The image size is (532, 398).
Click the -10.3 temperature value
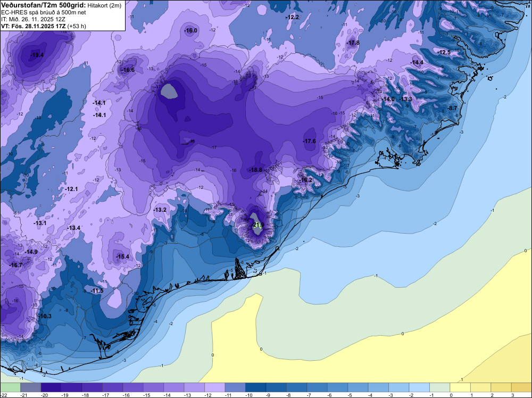click(45, 316)
